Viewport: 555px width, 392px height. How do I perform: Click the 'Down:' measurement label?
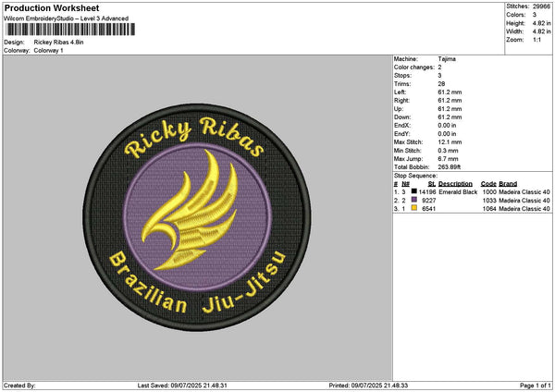(402, 117)
